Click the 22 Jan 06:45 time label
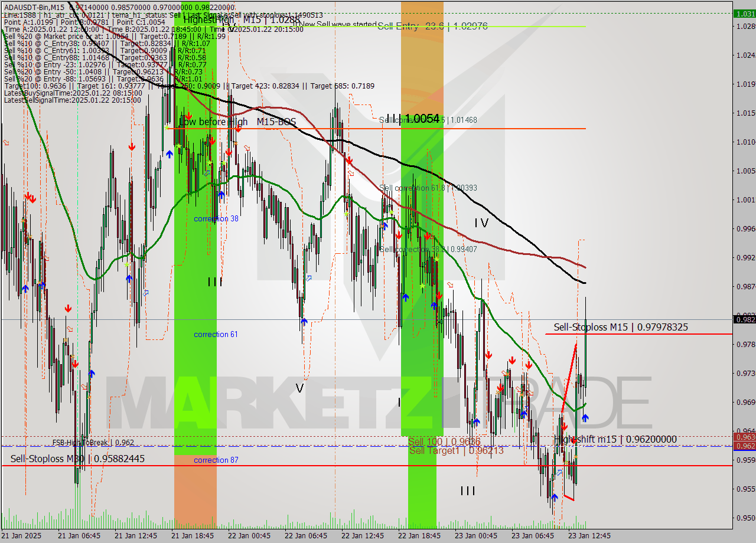Image resolution: width=756 pixels, height=543 pixels. 306,535
